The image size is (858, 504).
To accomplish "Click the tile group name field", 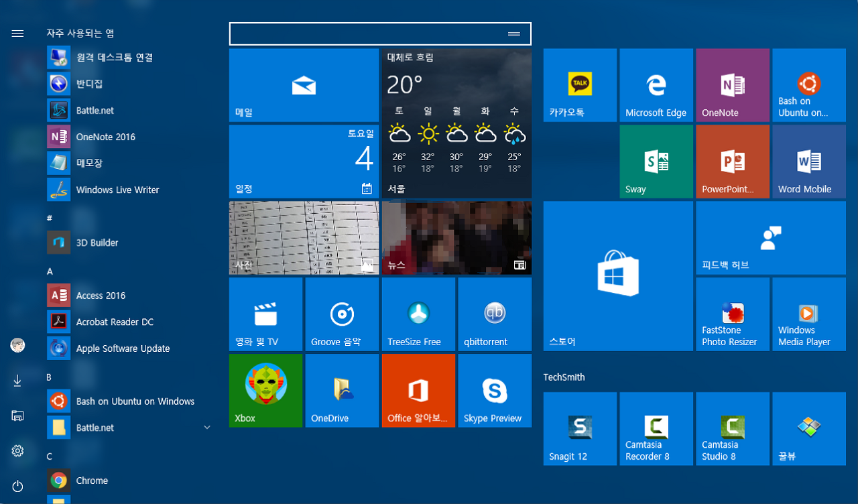I will [380, 34].
